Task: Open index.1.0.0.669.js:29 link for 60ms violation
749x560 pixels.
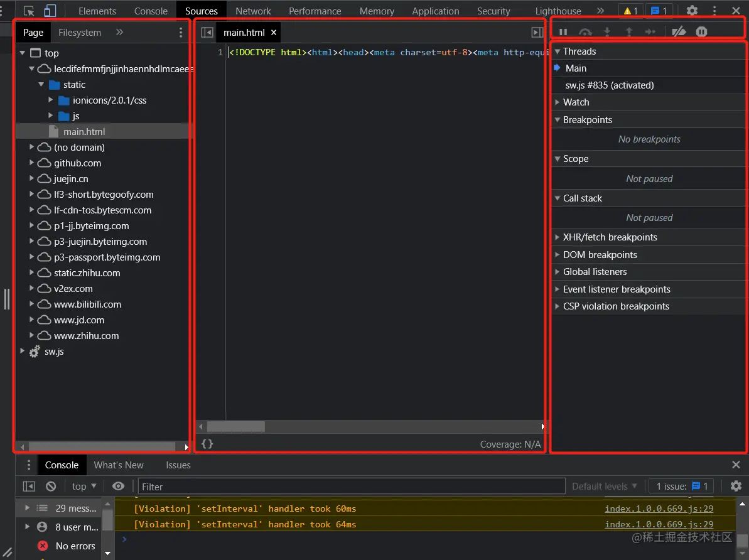Action: click(x=659, y=509)
